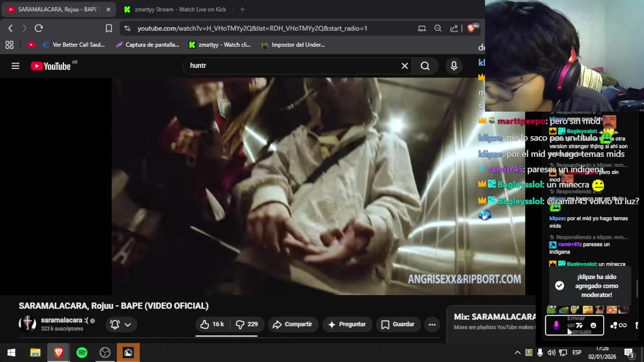
Task: Open the saramalacara channel avatar
Action: tap(27, 324)
